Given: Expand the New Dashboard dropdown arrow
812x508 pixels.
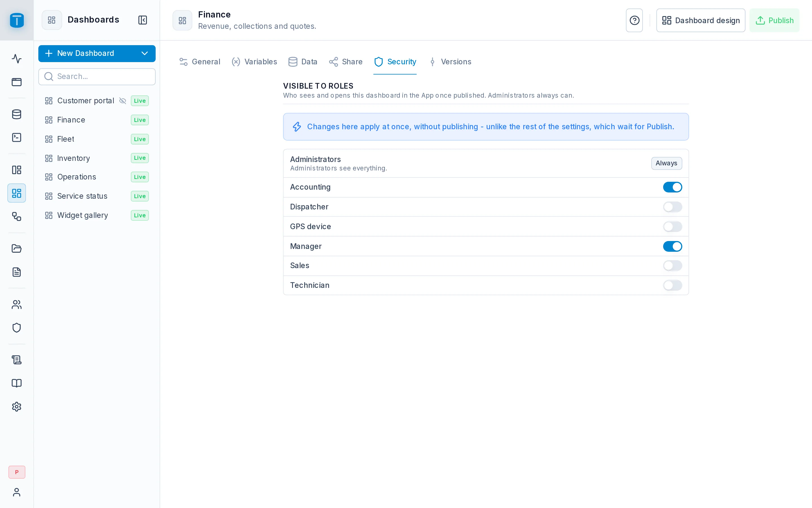Looking at the screenshot, I should [x=145, y=53].
